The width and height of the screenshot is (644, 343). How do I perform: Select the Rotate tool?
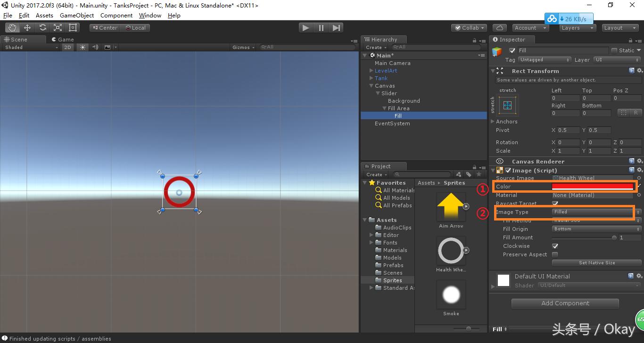click(x=42, y=27)
